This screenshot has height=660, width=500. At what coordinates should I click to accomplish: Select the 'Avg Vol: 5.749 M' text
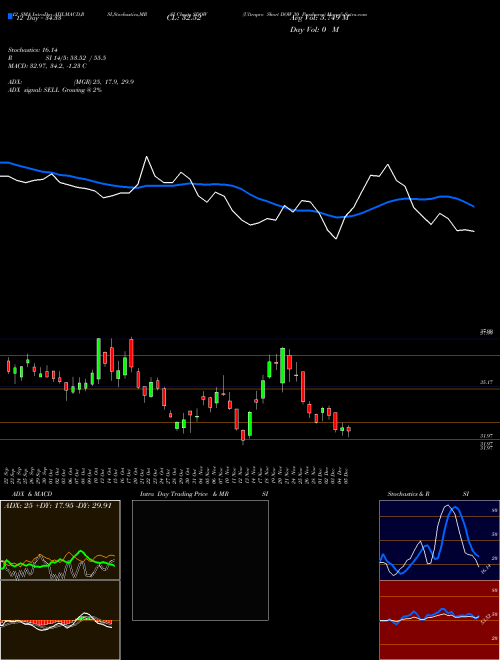coord(319,18)
